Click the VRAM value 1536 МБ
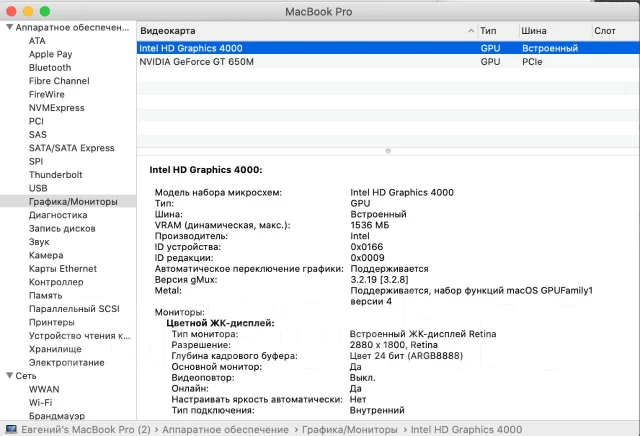 click(x=370, y=225)
